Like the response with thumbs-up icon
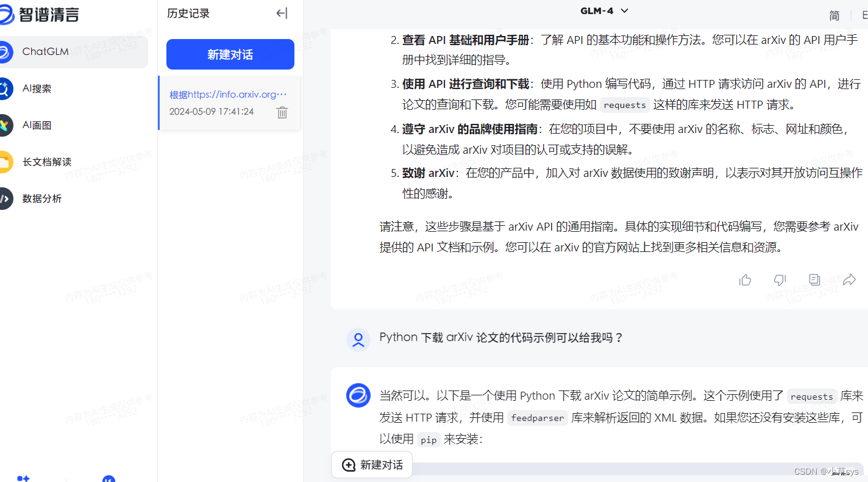The height and width of the screenshot is (482, 868). [x=745, y=280]
